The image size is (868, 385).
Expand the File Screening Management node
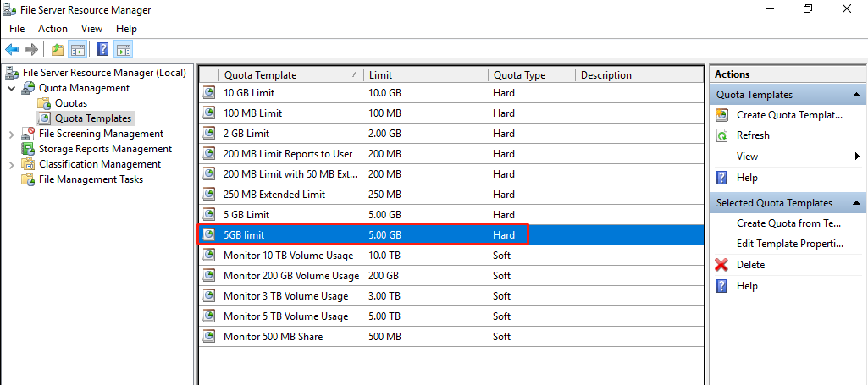(x=12, y=134)
